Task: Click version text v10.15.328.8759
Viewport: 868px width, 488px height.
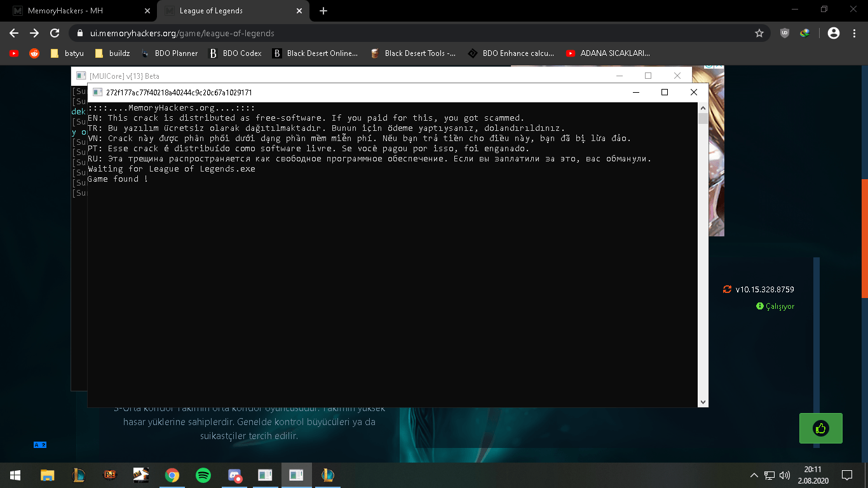Action: click(765, 290)
